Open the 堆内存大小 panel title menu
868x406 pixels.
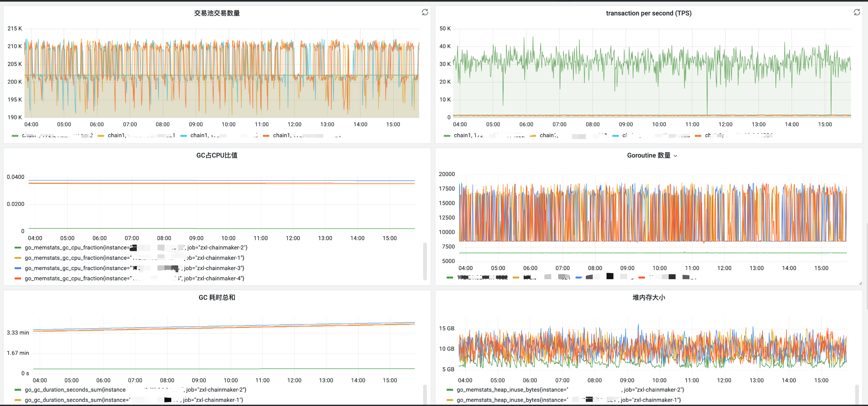(x=649, y=298)
